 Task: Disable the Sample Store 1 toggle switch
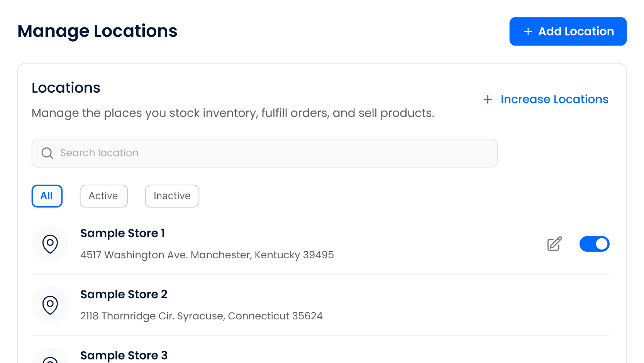pyautogui.click(x=594, y=244)
